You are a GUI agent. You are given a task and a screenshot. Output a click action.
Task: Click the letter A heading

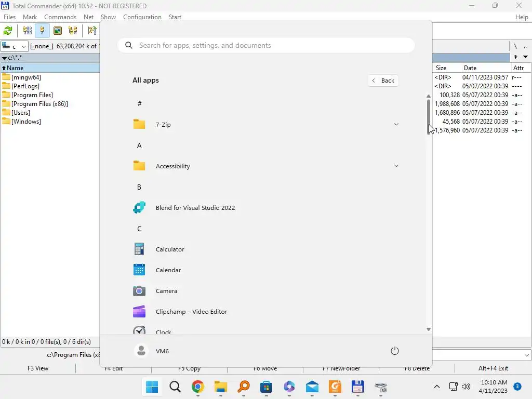point(139,145)
